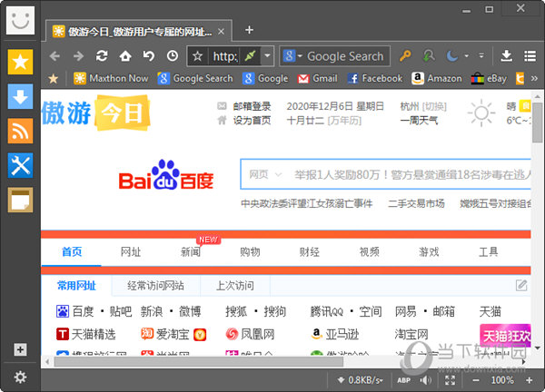Bookmark this page with the star
The width and height of the screenshot is (545, 392).
(197, 56)
